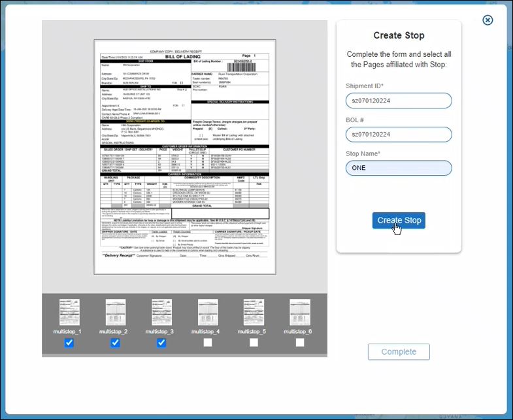Uncheck the multistop_2 checkbox
The height and width of the screenshot is (420, 513).
[116, 343]
